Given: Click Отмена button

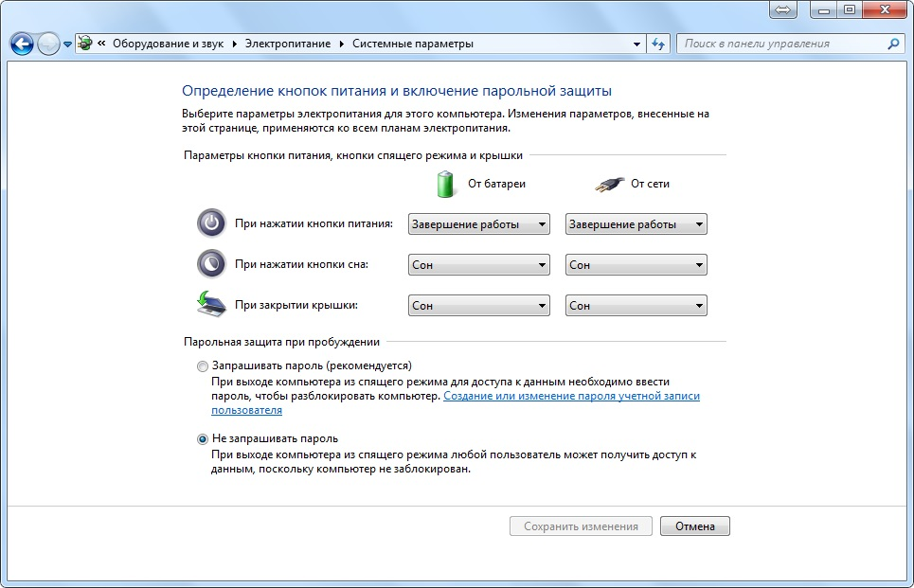Looking at the screenshot, I should coord(695,526).
